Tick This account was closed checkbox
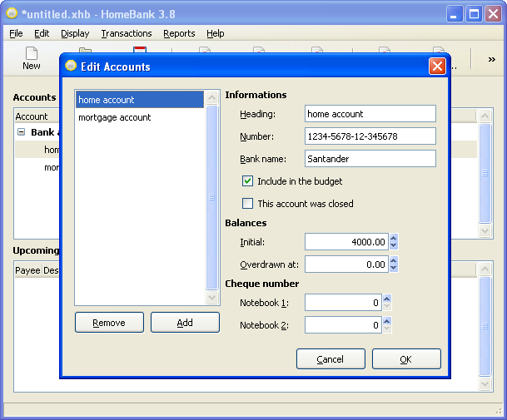 [248, 204]
